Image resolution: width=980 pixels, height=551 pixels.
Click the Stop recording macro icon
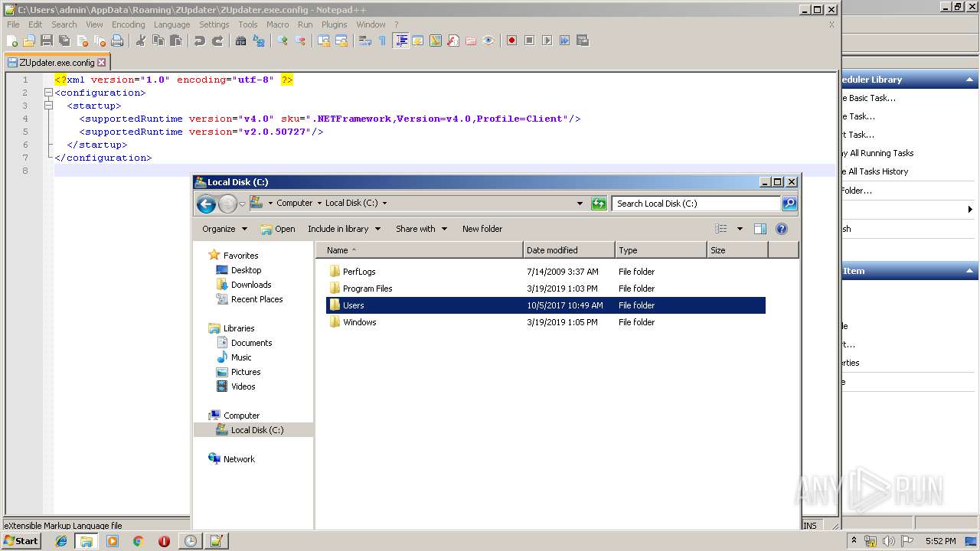(x=530, y=41)
